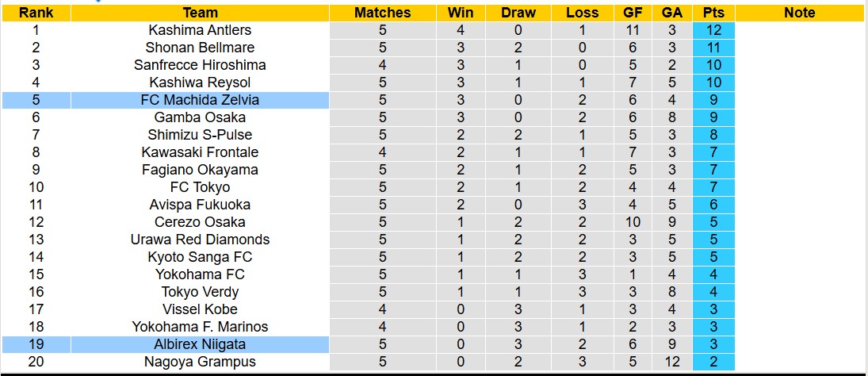868x376 pixels.
Task: Click the Draw column header
Action: [518, 13]
